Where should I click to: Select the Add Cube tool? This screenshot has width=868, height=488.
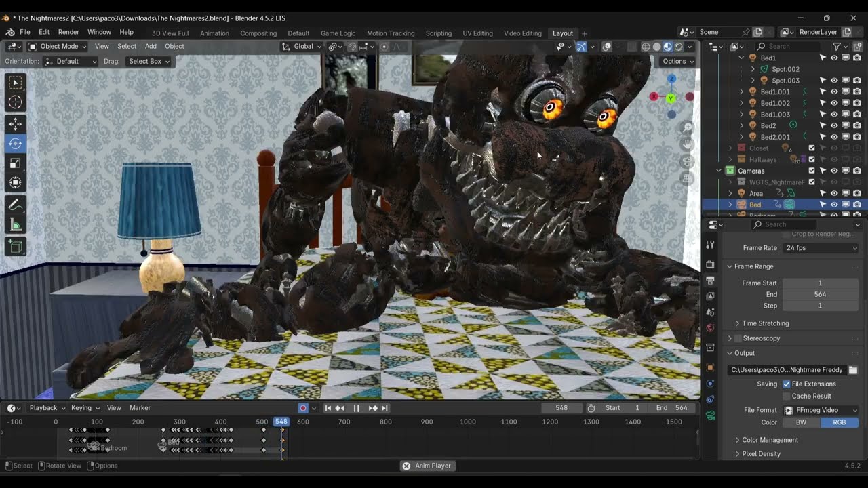15,247
